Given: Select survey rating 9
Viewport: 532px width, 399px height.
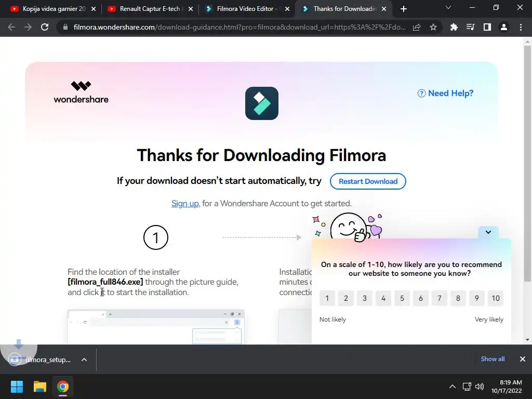Looking at the screenshot, I should coord(477,298).
